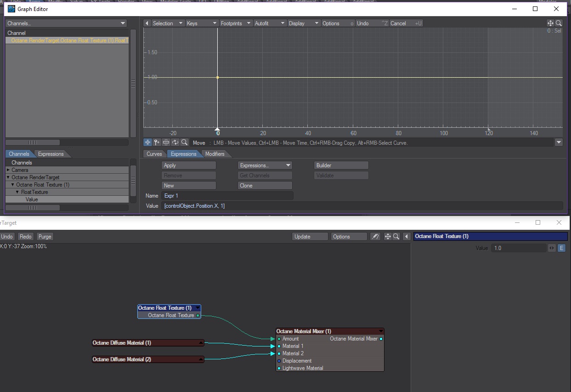The width and height of the screenshot is (571, 392).
Task: Select the Octane RenderTarget channel in list
Action: click(x=67, y=40)
